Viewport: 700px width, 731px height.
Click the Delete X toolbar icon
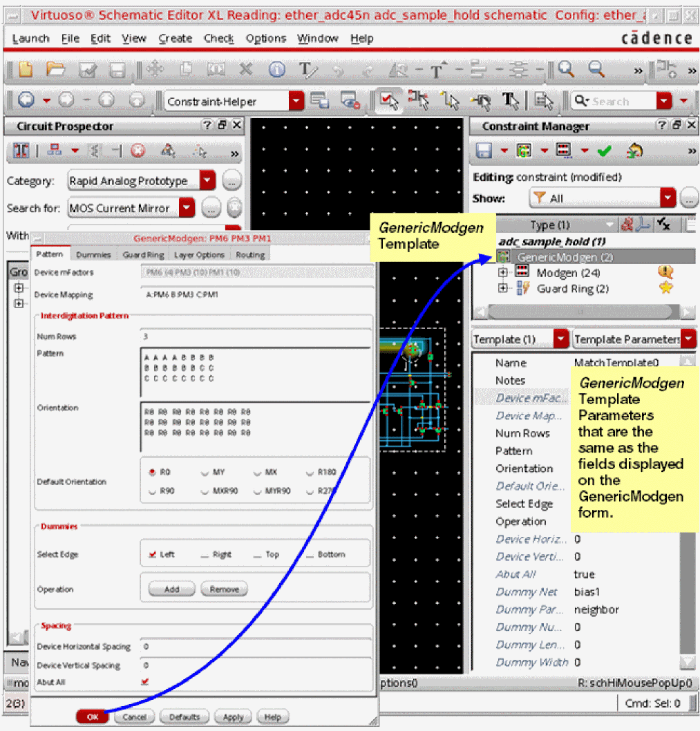[x=246, y=70]
